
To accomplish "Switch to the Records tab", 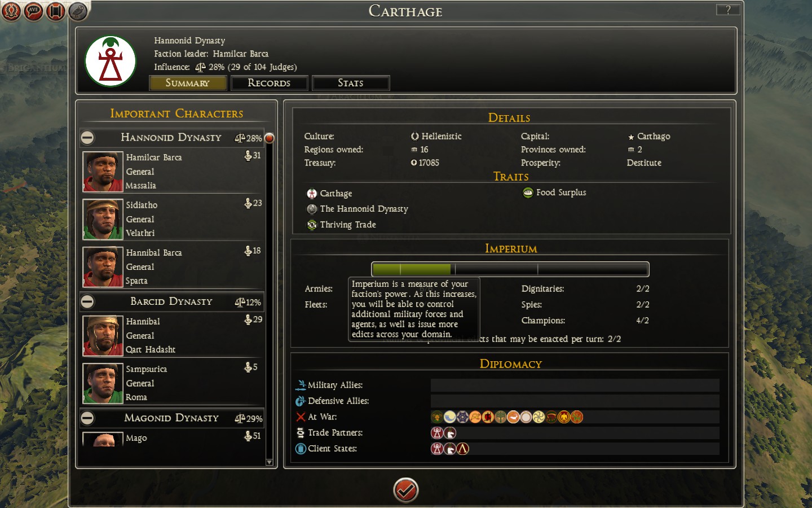I will (269, 83).
